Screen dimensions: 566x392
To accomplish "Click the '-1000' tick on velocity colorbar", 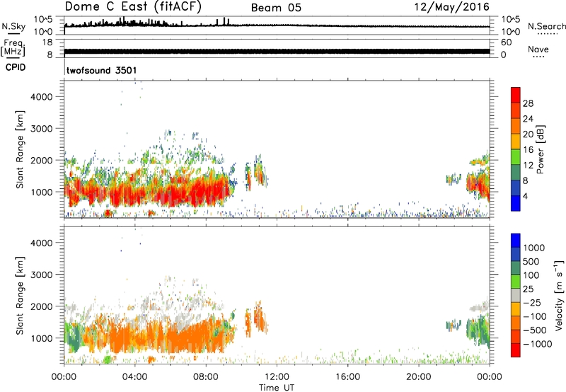I will point(538,344).
